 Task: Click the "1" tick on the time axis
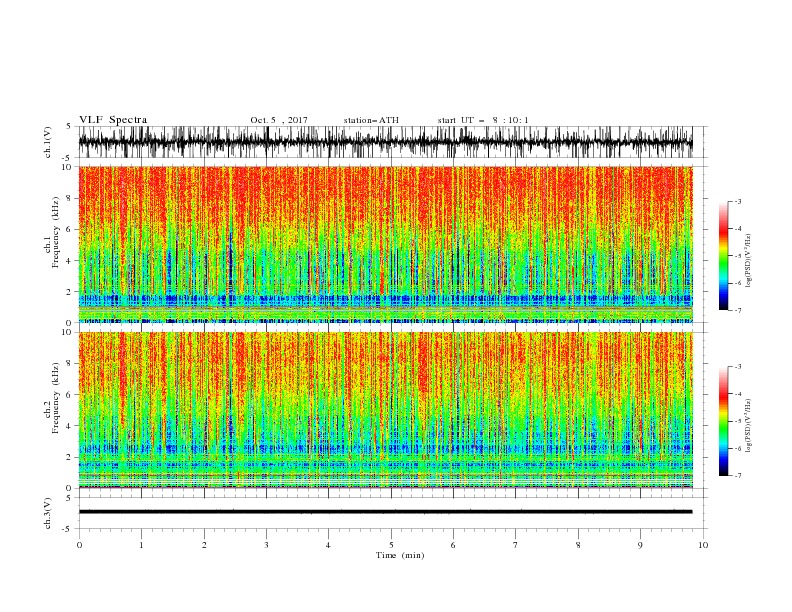[141, 545]
